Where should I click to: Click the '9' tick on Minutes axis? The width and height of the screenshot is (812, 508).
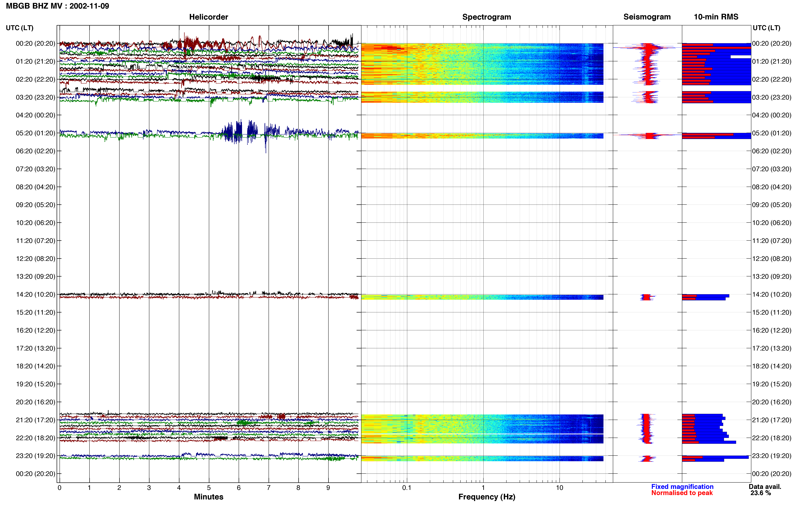(x=328, y=487)
